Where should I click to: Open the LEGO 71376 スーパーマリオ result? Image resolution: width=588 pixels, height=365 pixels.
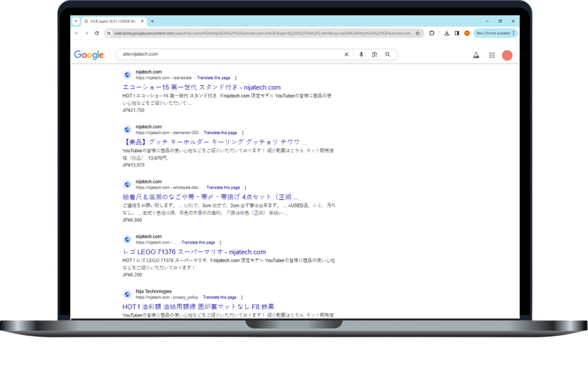coord(194,252)
